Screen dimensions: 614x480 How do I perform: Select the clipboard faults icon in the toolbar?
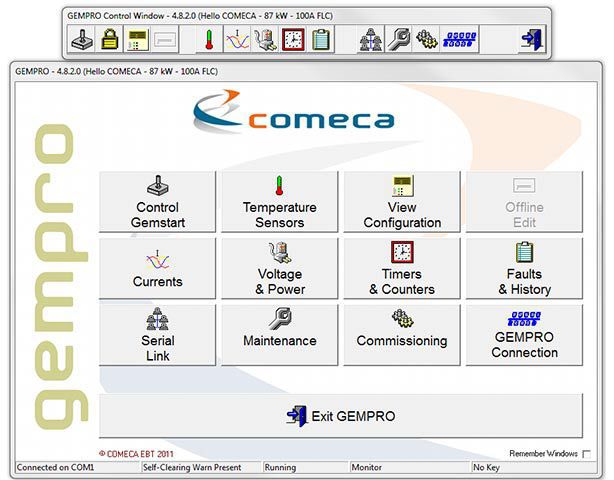pos(321,39)
